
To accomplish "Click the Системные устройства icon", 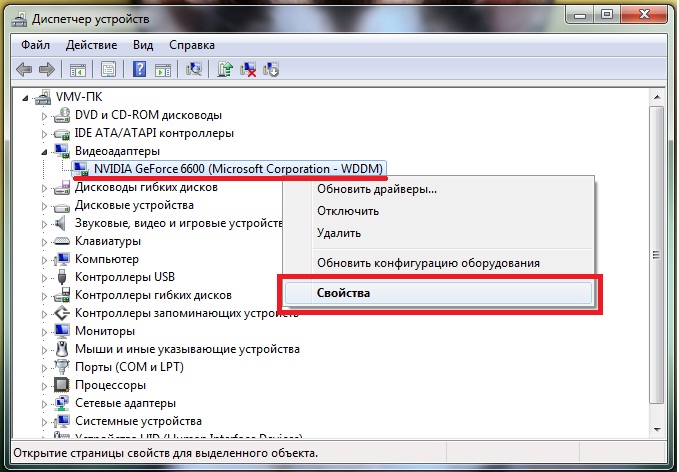I will click(x=62, y=421).
